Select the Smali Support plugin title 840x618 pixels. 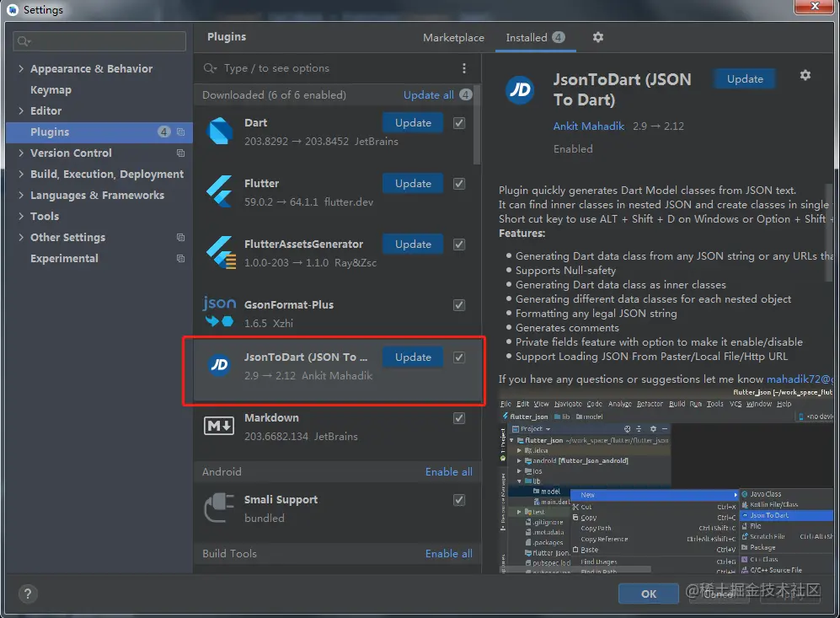coord(281,500)
